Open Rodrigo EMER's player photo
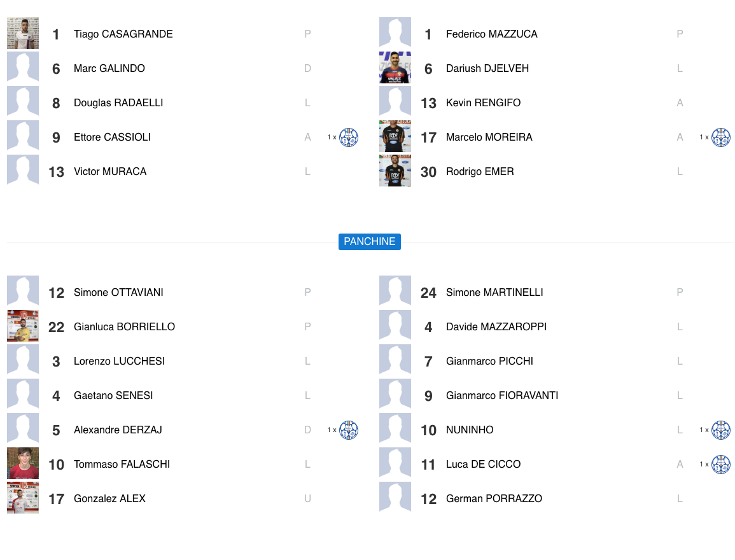This screenshot has height=560, width=735. [395, 171]
